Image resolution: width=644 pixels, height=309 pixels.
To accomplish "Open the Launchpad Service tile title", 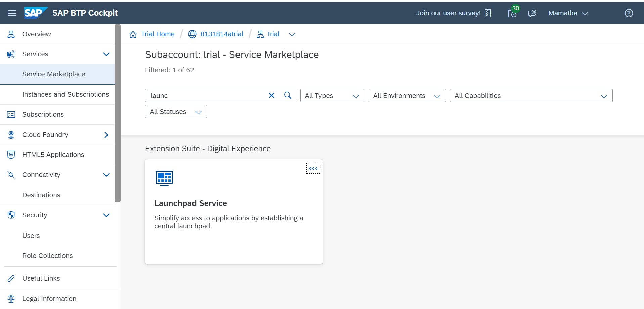I will (190, 203).
